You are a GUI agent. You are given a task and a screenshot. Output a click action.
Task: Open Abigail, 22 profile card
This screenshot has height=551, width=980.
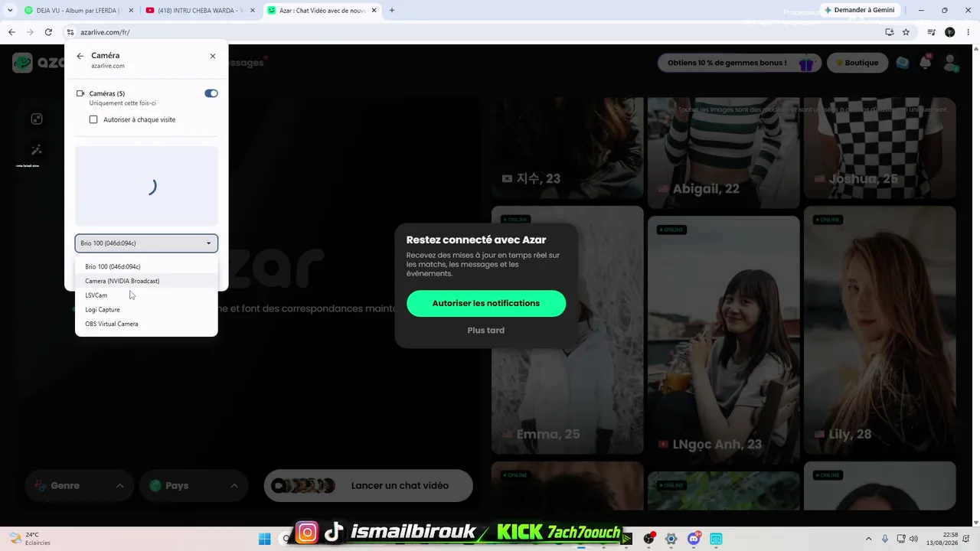723,152
